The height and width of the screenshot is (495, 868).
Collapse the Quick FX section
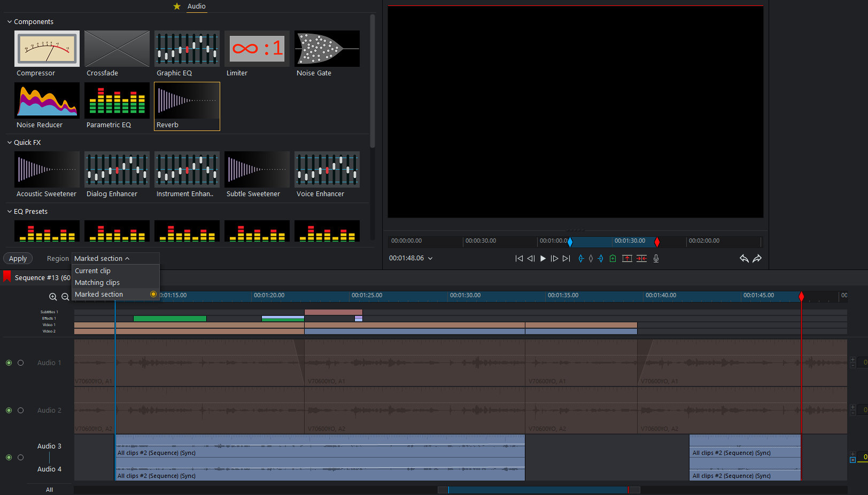10,143
